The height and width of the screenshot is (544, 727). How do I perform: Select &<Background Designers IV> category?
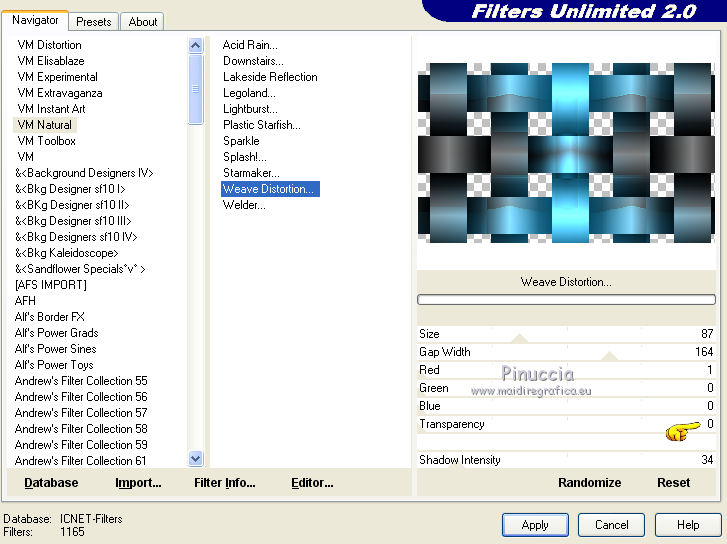[84, 173]
